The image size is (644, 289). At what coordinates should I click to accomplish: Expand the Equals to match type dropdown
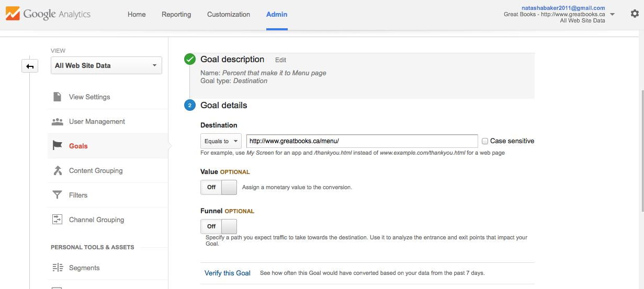(x=221, y=141)
